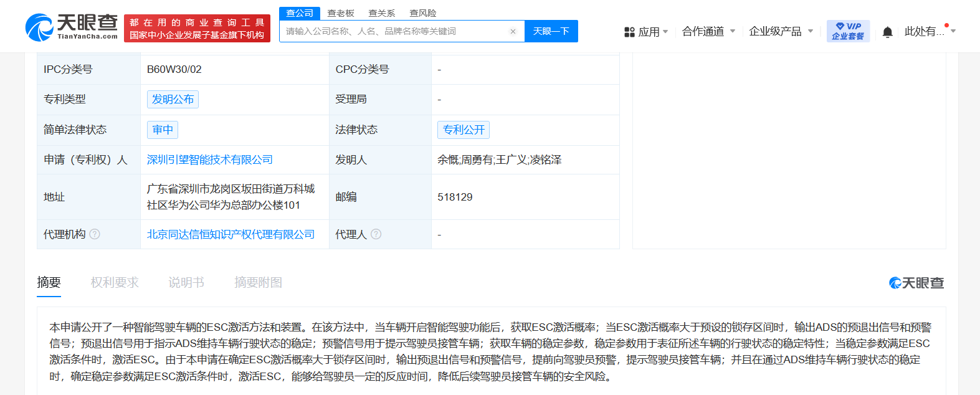
Task: Click the TianYanCha logo icon
Action: coord(39,28)
